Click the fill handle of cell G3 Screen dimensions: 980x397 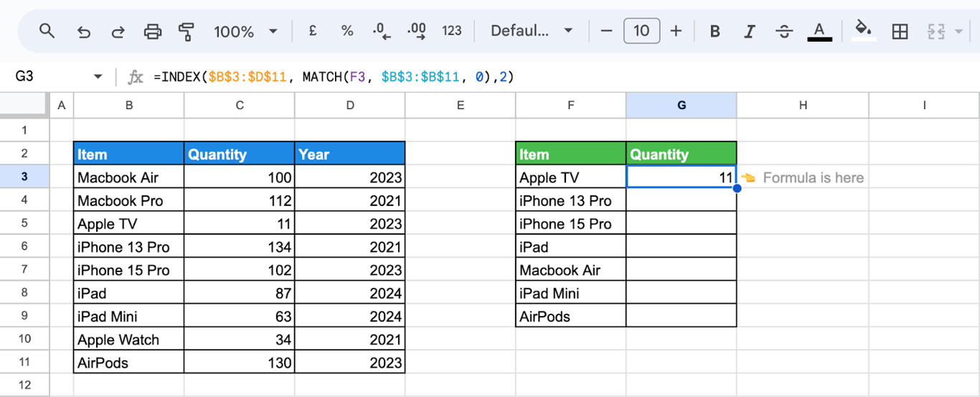point(737,188)
